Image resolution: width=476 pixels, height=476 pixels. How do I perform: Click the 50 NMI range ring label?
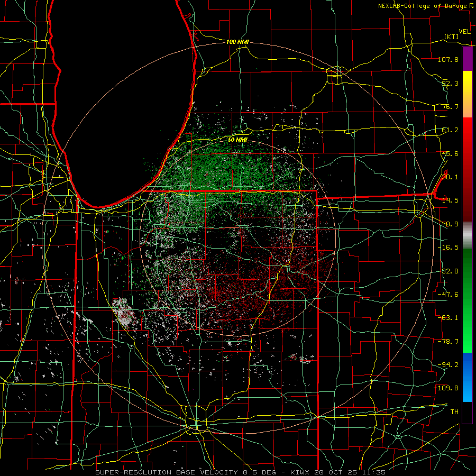(x=237, y=140)
